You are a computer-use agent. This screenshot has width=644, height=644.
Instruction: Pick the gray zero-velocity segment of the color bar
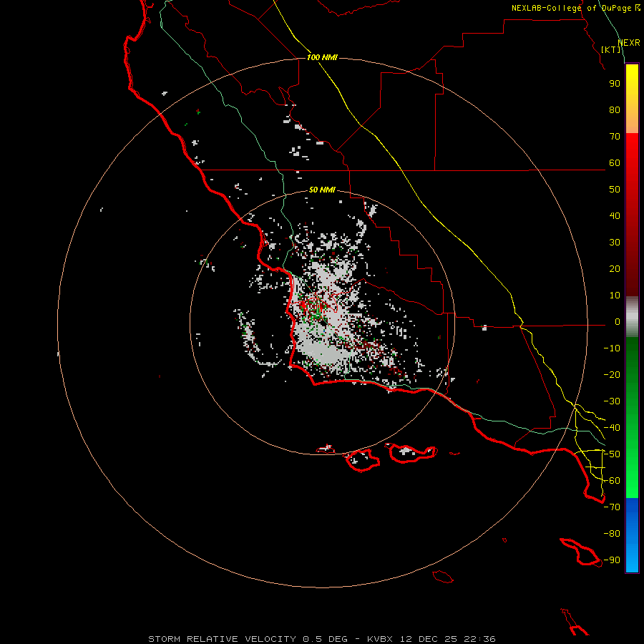point(632,316)
